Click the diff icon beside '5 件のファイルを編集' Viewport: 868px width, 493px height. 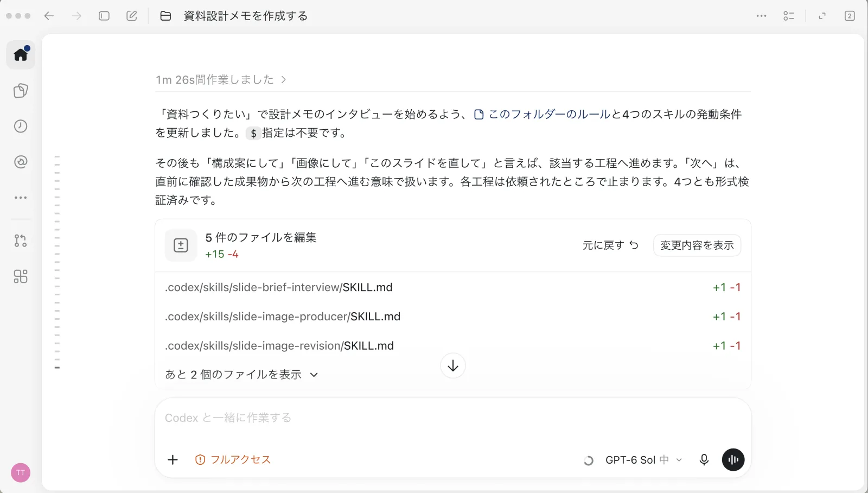click(181, 245)
